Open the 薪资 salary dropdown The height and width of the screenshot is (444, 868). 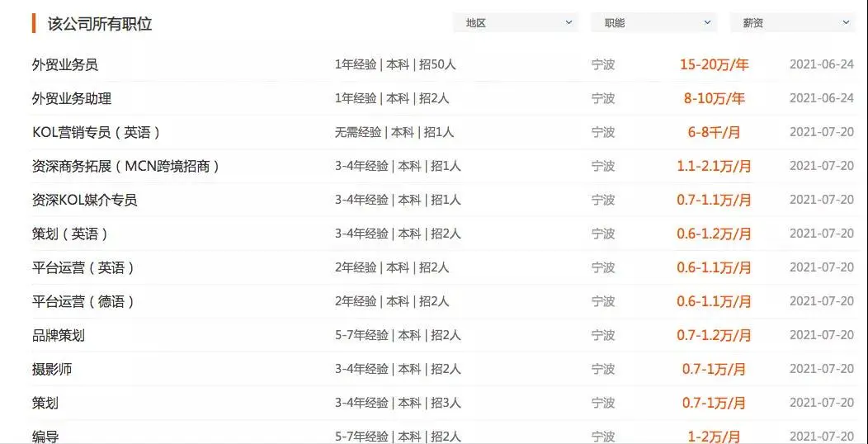[792, 23]
